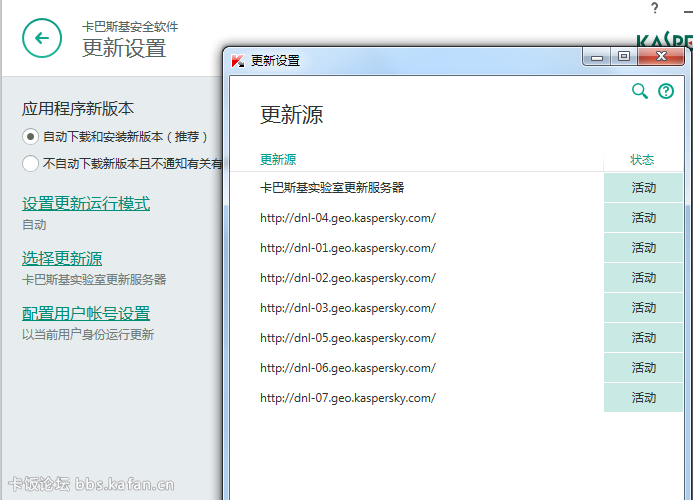Viewport: 693px width, 500px height.
Task: Open 设置更新运行模式 link
Action: click(x=86, y=203)
